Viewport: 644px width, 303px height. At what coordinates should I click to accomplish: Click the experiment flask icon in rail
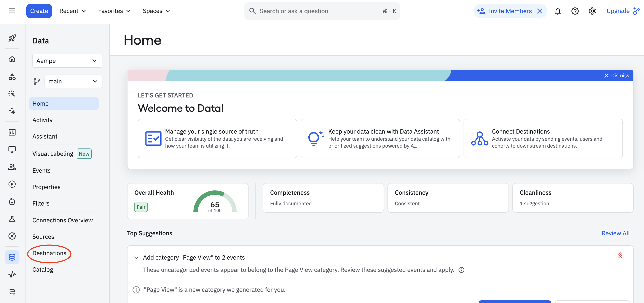[x=12, y=219]
